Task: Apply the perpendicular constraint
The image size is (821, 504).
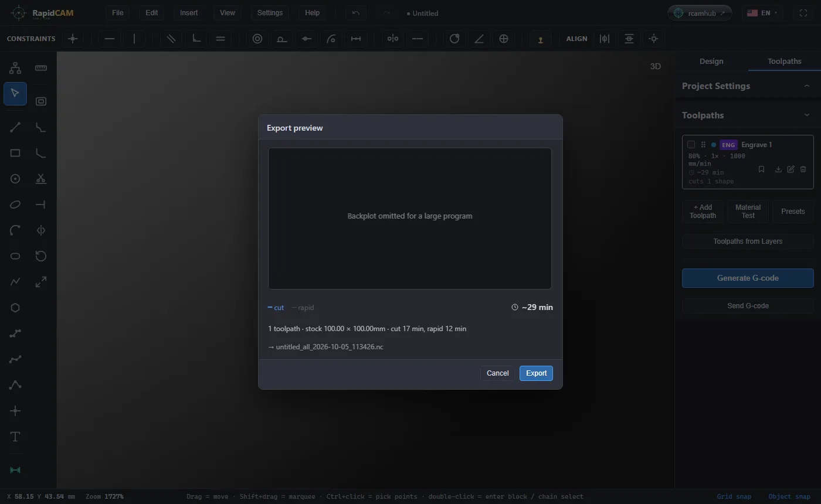Action: pyautogui.click(x=196, y=39)
